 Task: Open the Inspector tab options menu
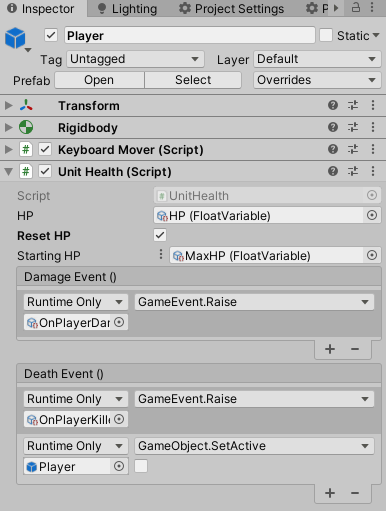(372, 7)
